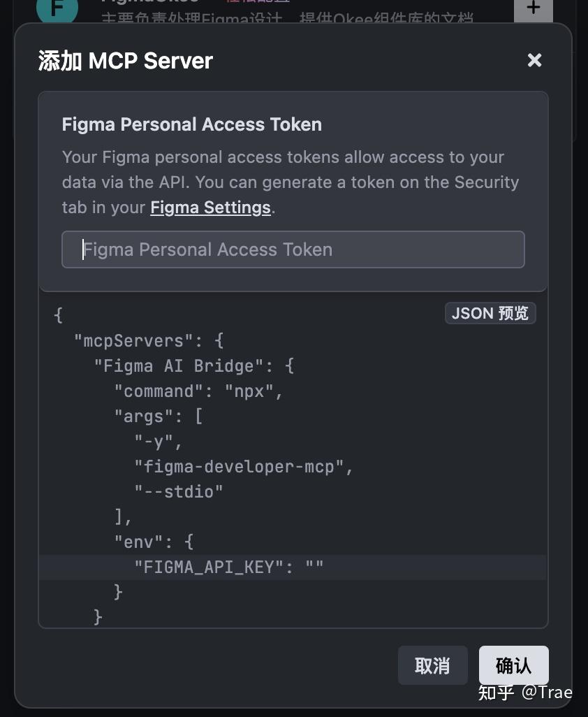This screenshot has width=588, height=717.
Task: Click the empty FIGMA_API_KEY value string
Action: tap(314, 567)
